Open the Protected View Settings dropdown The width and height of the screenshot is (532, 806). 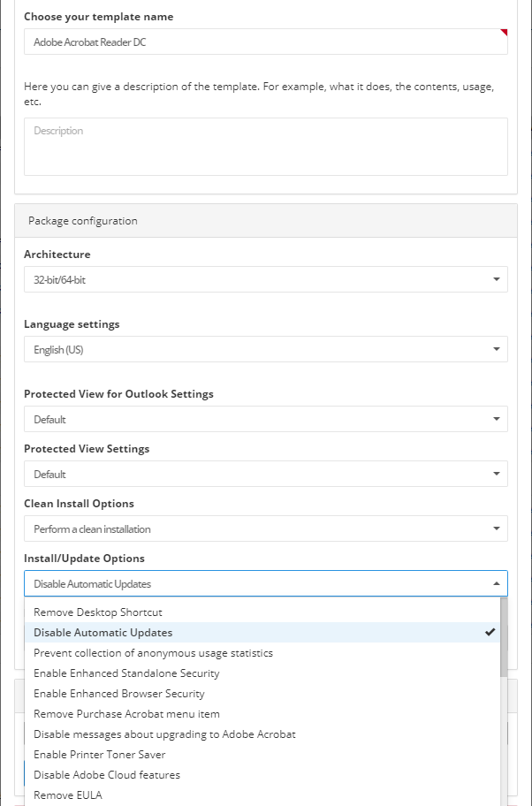tap(266, 474)
